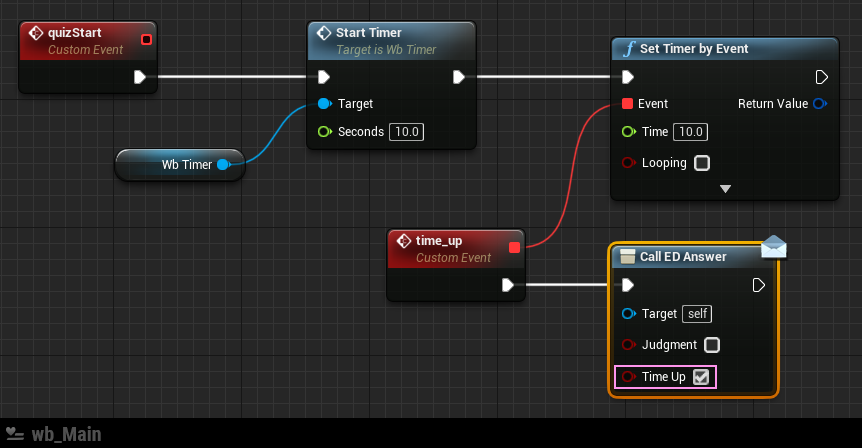Click the green Seconds pin on Start Timer

click(x=324, y=131)
